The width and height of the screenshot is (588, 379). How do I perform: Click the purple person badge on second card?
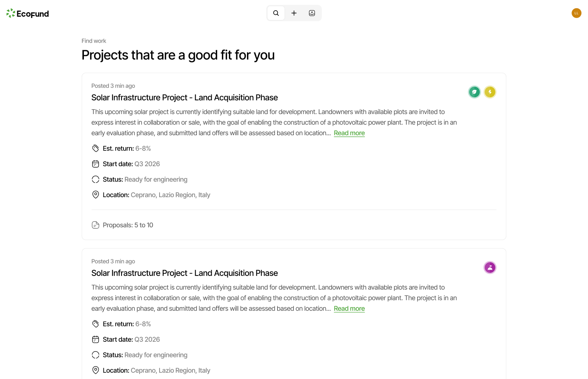[490, 268]
